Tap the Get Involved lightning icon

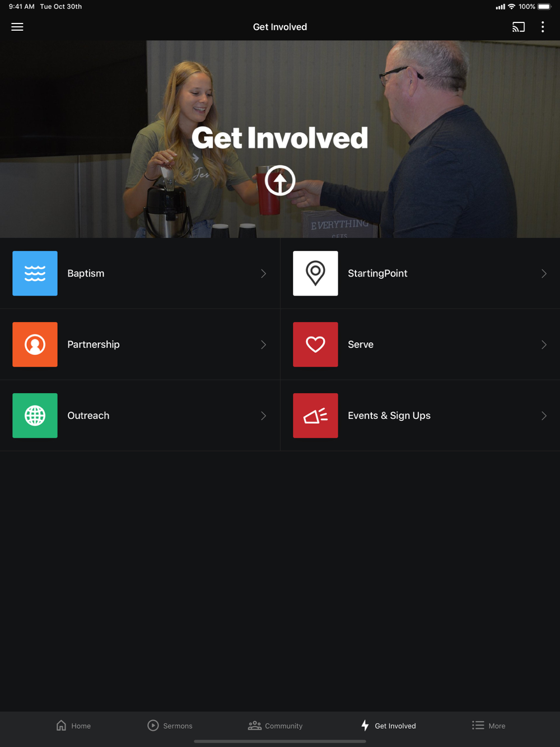[365, 725]
